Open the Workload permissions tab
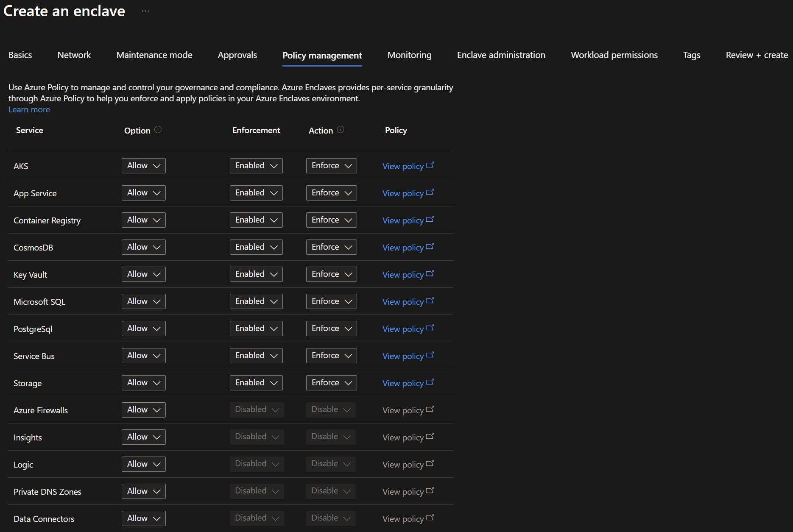This screenshot has height=532, width=793. pos(614,55)
